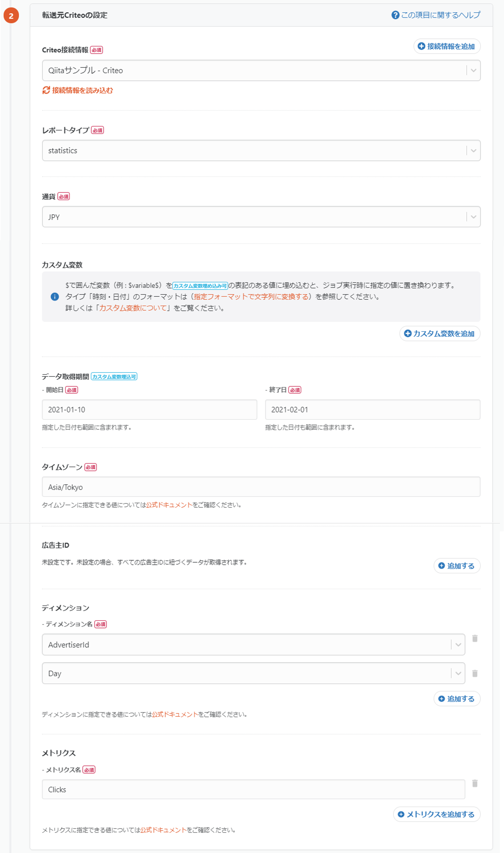
Task: Click the タイムゾーン Asia/Tokyo input
Action: point(261,487)
